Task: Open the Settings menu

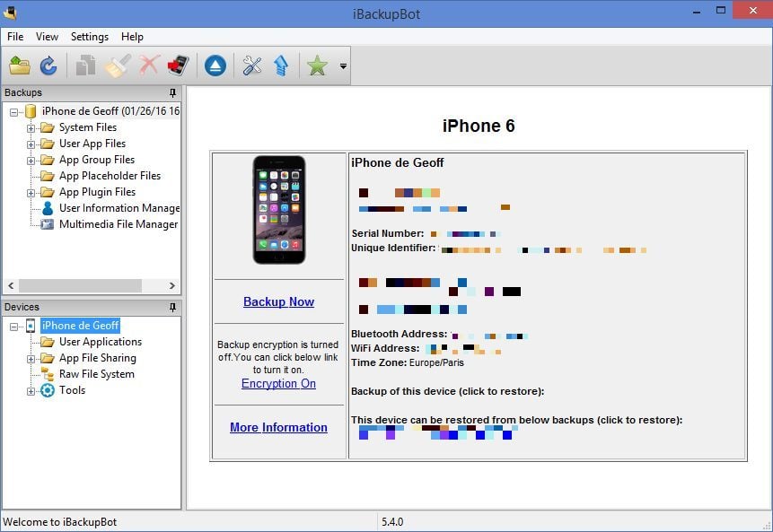Action: [90, 37]
